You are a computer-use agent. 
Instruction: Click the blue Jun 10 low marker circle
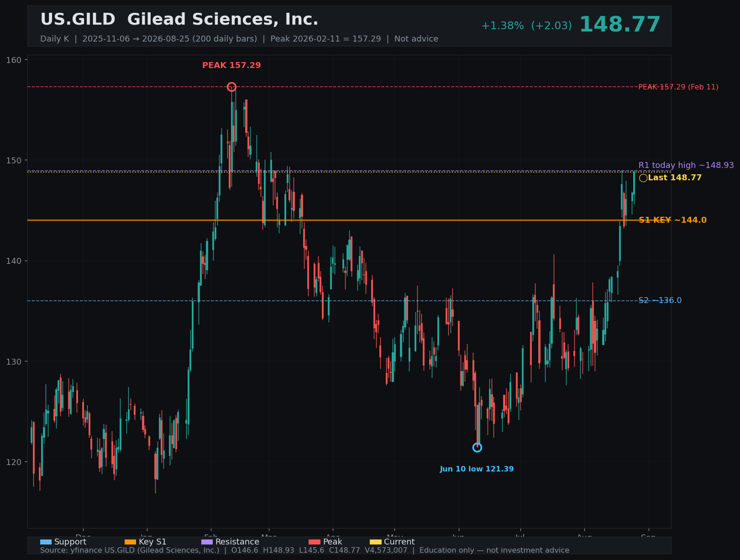coord(477,447)
